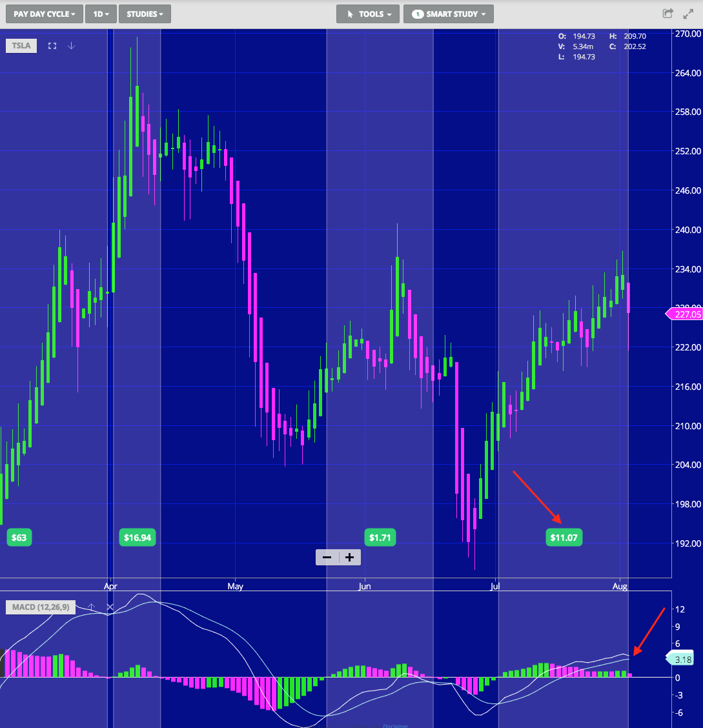Click the maximize panel icon beside TSLA
703x728 pixels.
(52, 46)
